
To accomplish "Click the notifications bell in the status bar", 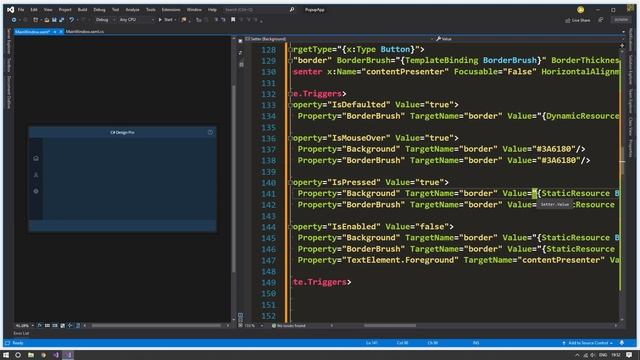I will (622, 343).
